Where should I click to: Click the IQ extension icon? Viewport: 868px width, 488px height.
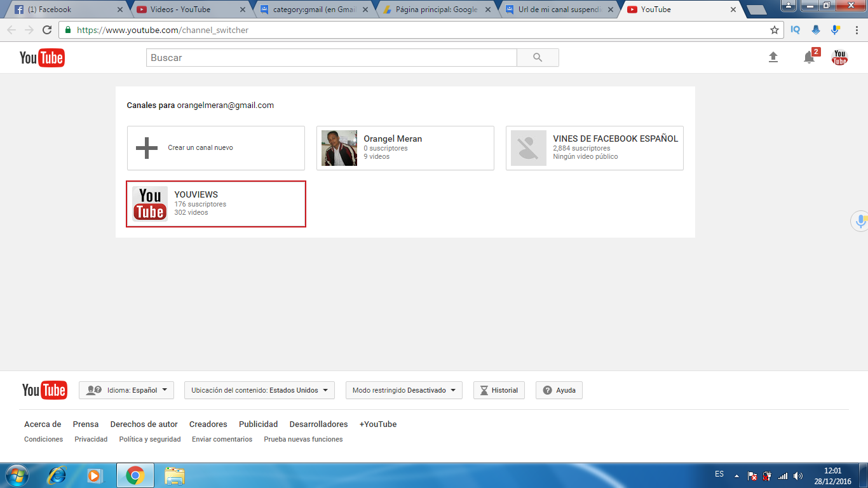(x=796, y=30)
